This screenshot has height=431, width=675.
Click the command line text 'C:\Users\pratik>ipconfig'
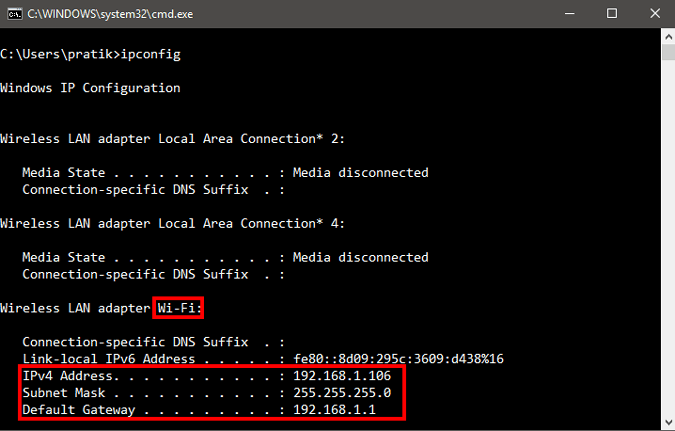pos(90,55)
